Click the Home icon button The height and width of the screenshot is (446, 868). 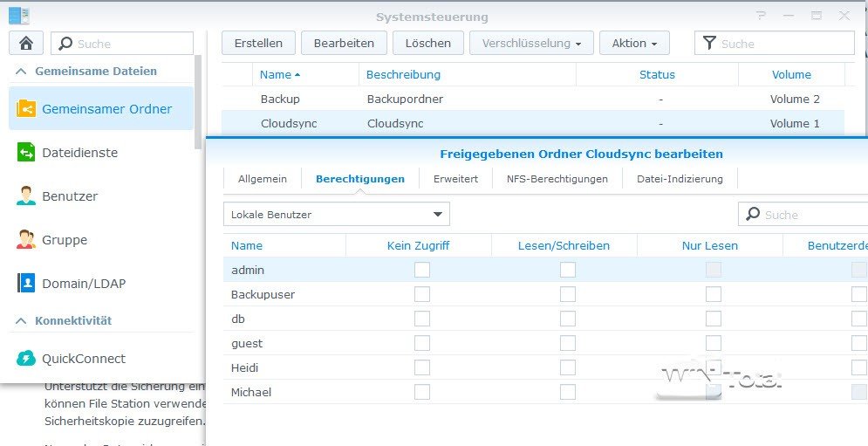point(25,44)
